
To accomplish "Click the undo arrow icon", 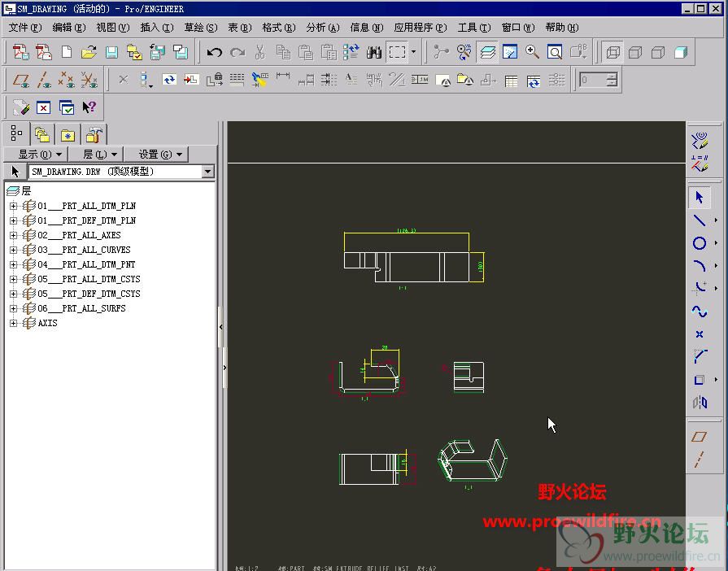I will pyautogui.click(x=214, y=52).
